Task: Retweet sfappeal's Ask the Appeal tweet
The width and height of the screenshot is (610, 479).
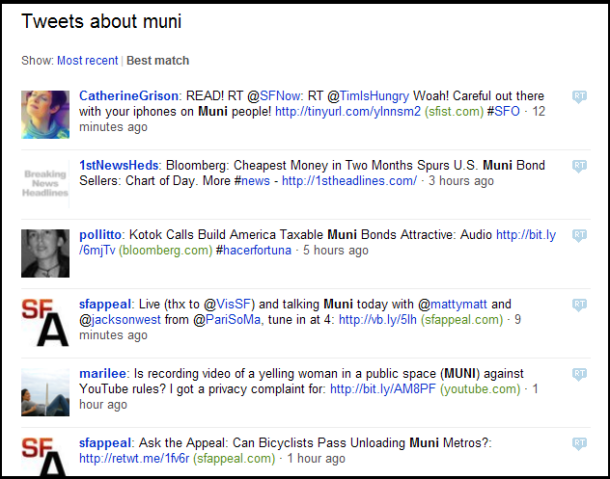Action: point(579,443)
